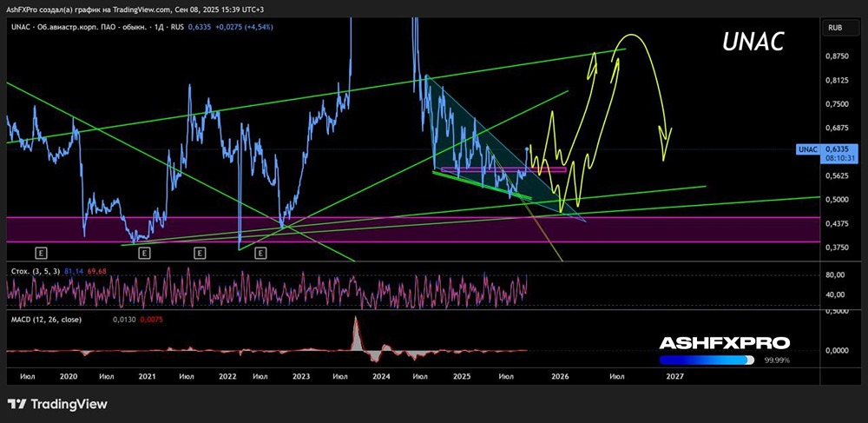Click the 2022 time axis label

pyautogui.click(x=227, y=376)
